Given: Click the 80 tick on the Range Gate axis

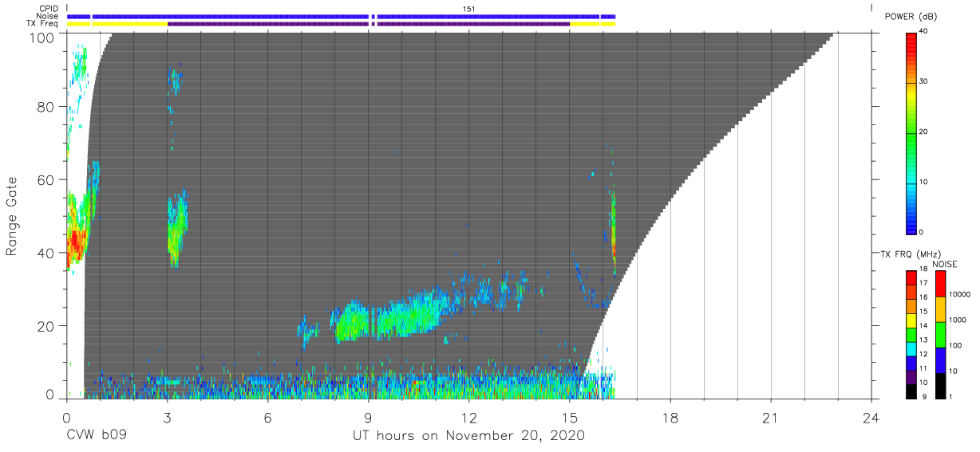Looking at the screenshot, I should 45,106.
